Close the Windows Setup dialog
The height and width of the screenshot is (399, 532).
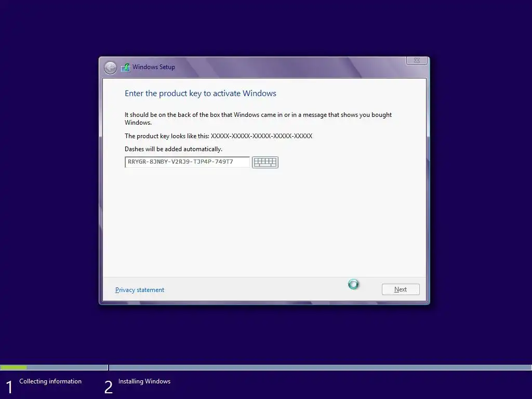coord(417,60)
